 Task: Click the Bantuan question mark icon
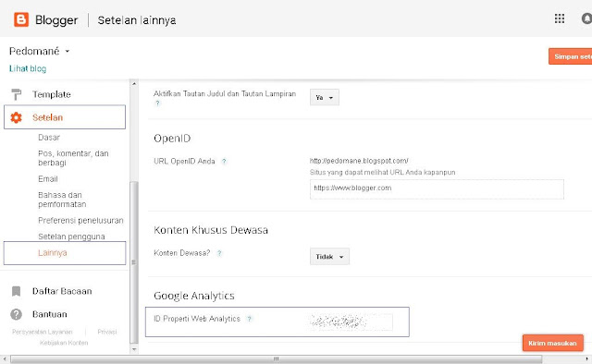pyautogui.click(x=16, y=314)
